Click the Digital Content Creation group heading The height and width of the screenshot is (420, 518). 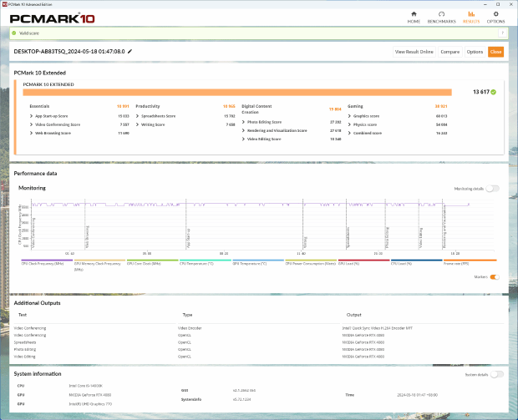point(256,109)
